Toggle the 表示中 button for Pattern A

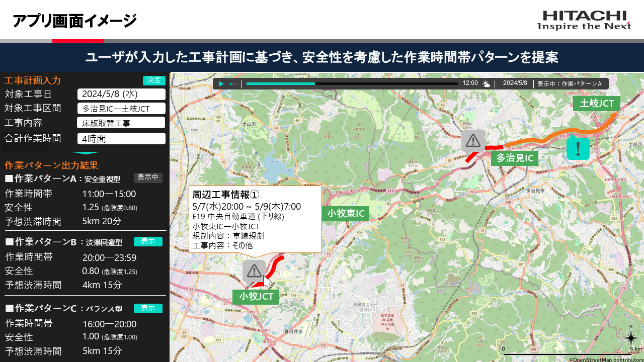click(148, 177)
